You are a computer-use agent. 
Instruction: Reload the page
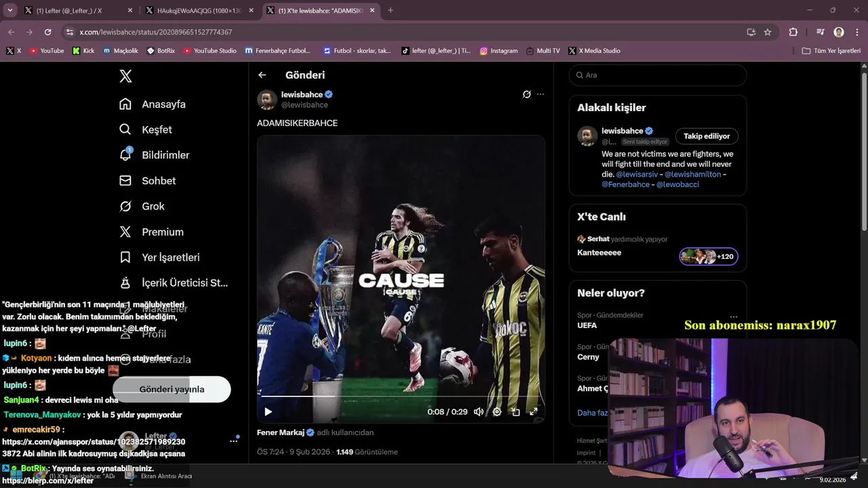click(47, 32)
